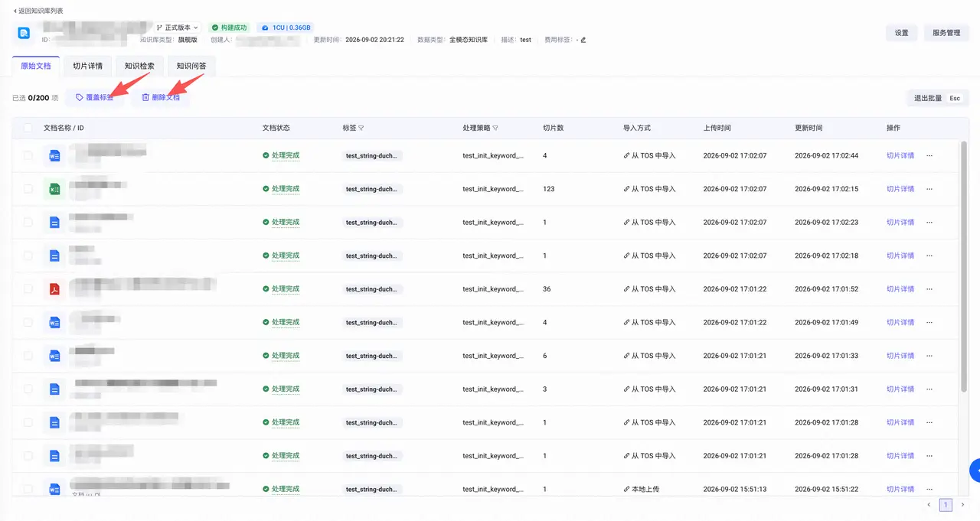Select the checkbox for row updated 17:01:33
The image size is (980, 521).
pyautogui.click(x=28, y=356)
